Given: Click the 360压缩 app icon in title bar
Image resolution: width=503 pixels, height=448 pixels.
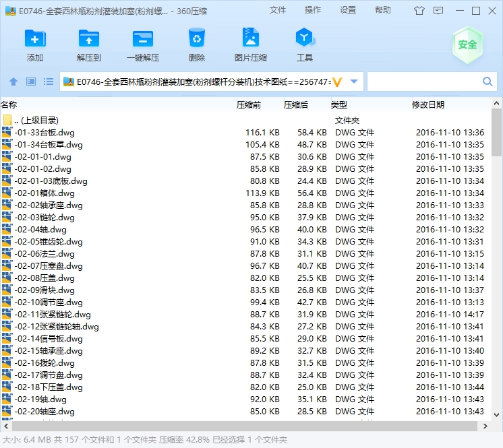Looking at the screenshot, I should (11, 11).
